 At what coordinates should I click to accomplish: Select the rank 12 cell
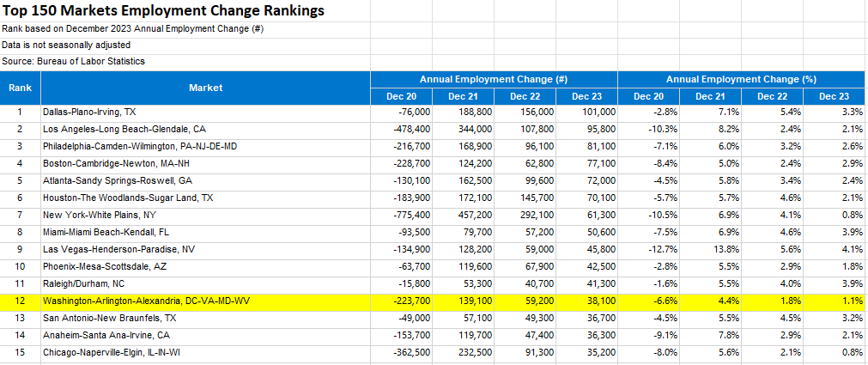[20, 301]
